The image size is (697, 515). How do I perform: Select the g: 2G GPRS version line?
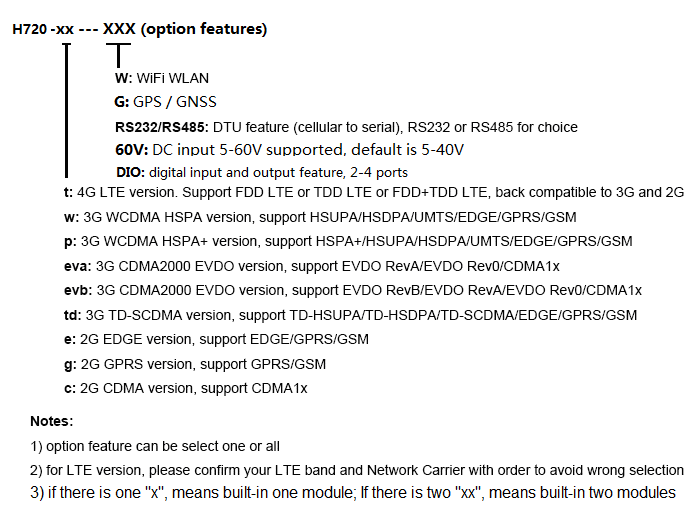(195, 364)
